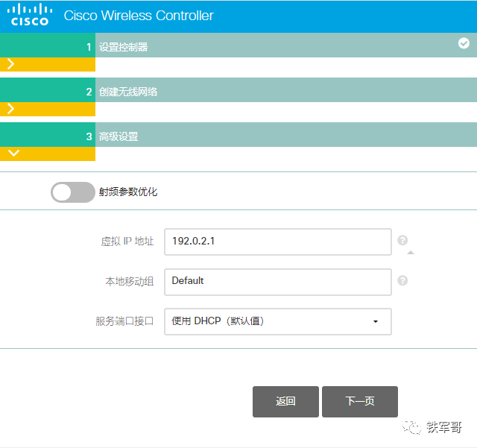Click the Cisco Wireless Controller title
Viewport: 477px width, 448px height.
click(139, 16)
